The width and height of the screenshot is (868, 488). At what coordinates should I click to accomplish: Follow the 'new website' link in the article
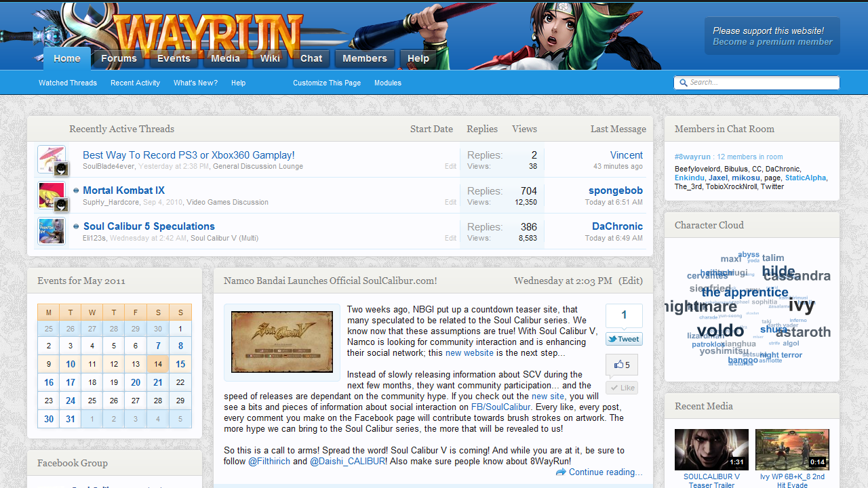(x=469, y=353)
